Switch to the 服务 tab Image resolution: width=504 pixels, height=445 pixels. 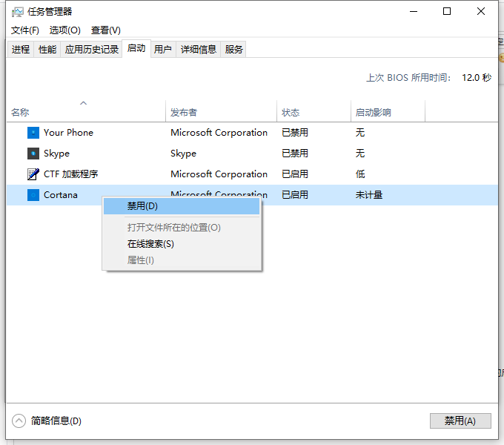(234, 49)
